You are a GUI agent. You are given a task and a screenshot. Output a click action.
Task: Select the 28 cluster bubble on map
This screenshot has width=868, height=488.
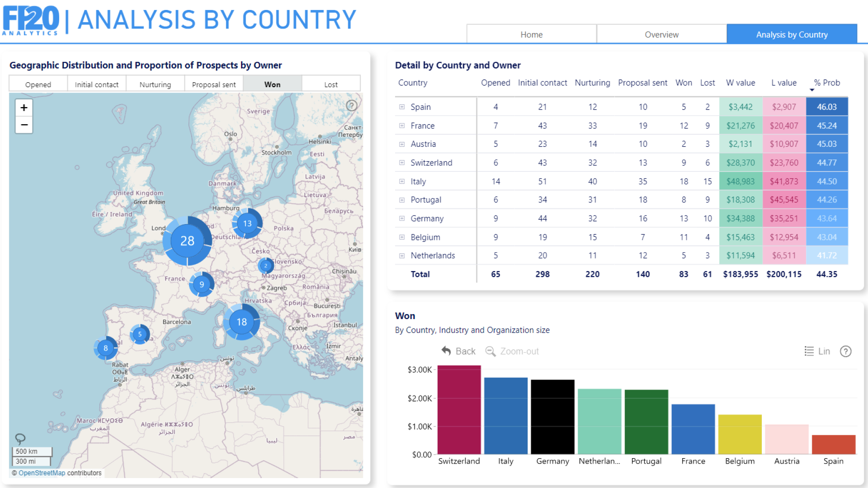187,240
